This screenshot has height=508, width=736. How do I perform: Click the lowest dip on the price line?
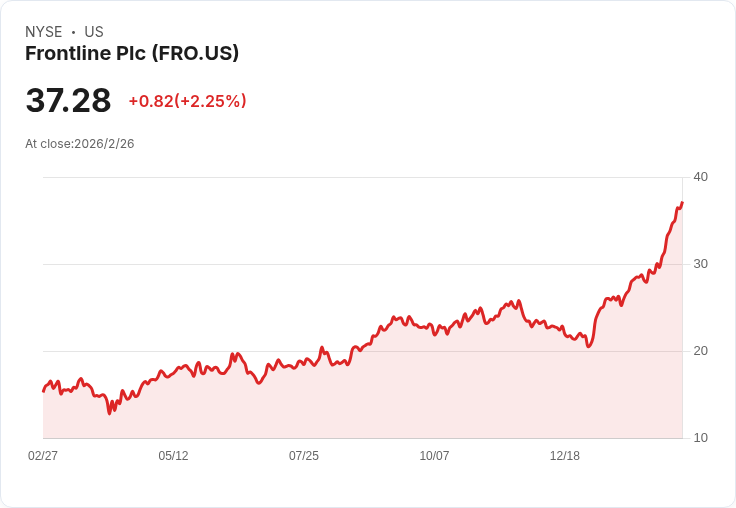(110, 412)
